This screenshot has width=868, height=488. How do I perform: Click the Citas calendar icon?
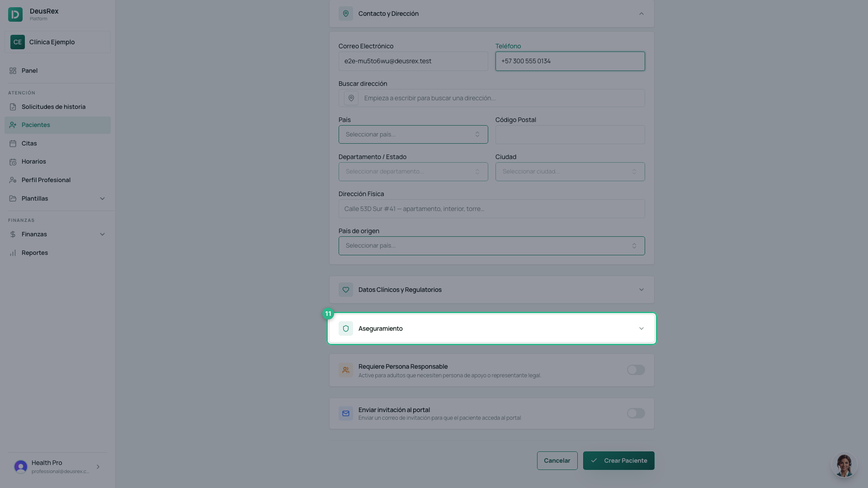(13, 144)
